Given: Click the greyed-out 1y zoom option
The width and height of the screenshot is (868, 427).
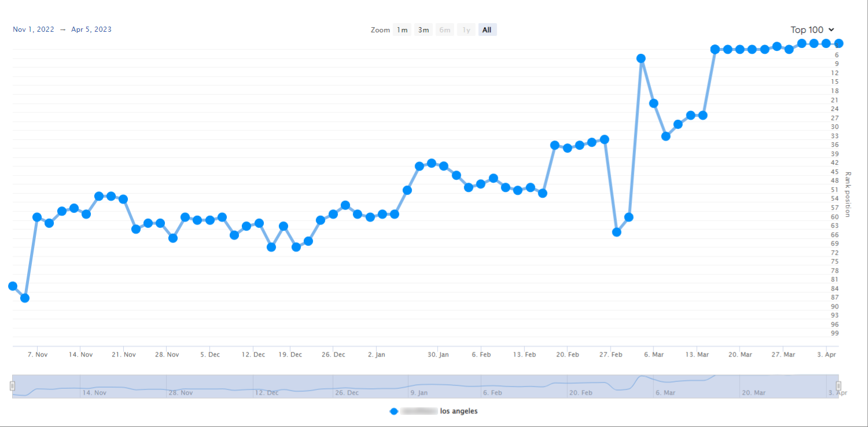Looking at the screenshot, I should [466, 30].
